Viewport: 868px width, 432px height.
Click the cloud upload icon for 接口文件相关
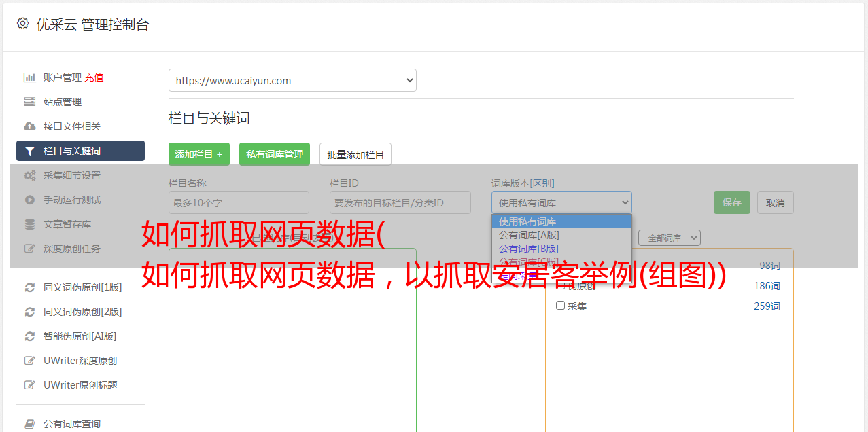point(29,126)
